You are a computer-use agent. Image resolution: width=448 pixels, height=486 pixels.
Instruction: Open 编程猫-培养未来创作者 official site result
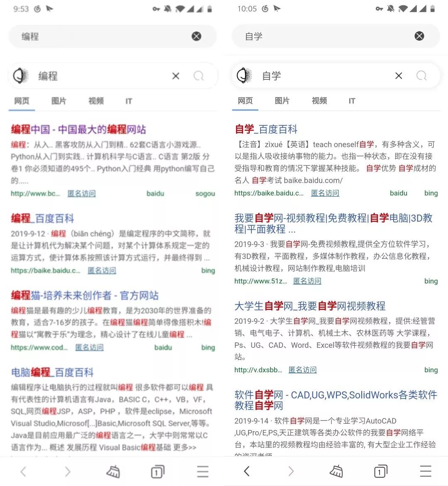[x=85, y=296]
